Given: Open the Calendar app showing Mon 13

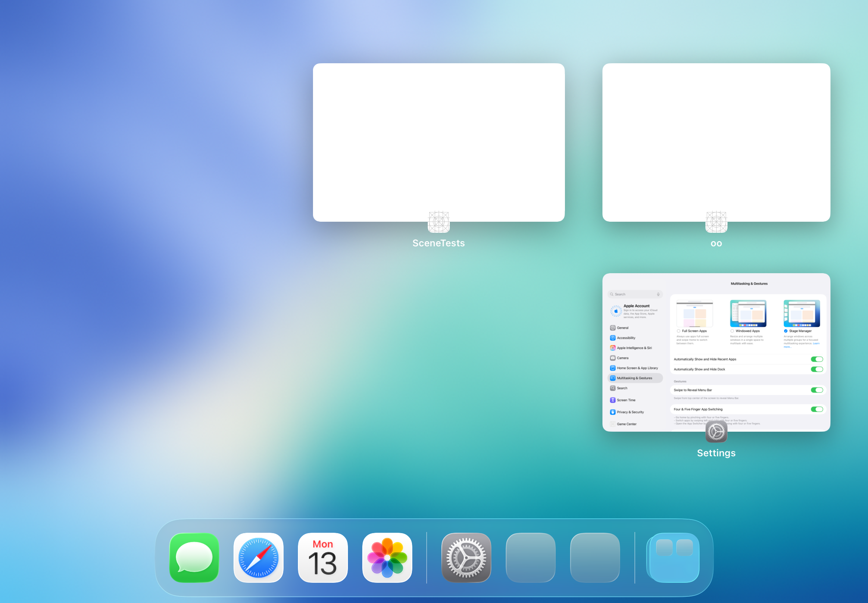Looking at the screenshot, I should (x=323, y=557).
